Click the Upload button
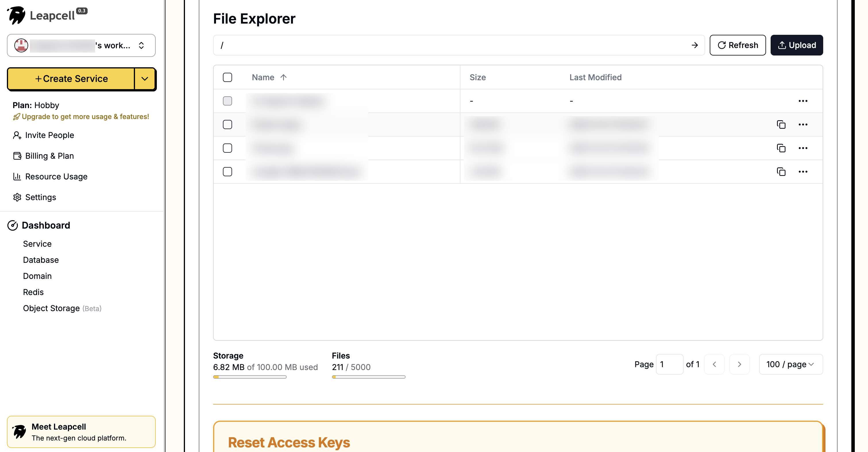The height and width of the screenshot is (452, 868). point(796,45)
